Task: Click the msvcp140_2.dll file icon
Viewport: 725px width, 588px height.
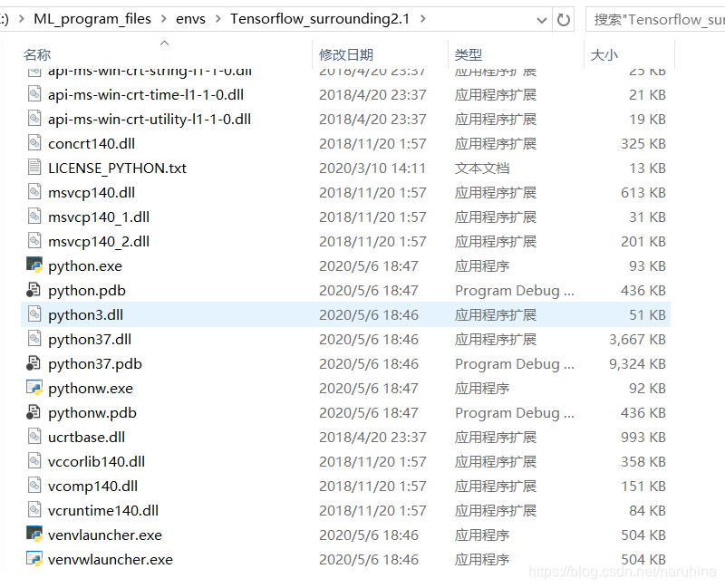Action: coord(34,241)
